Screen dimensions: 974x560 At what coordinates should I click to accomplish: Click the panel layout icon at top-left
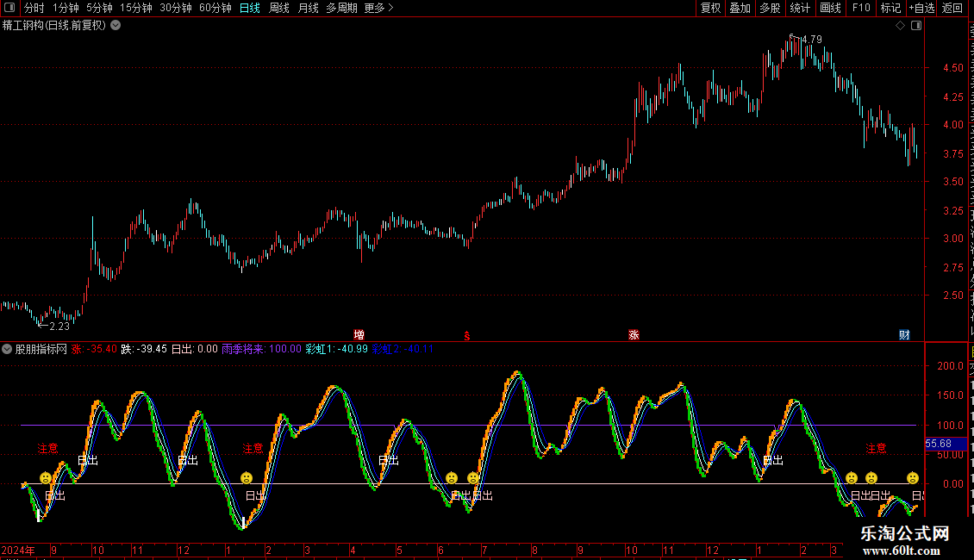coord(9,8)
